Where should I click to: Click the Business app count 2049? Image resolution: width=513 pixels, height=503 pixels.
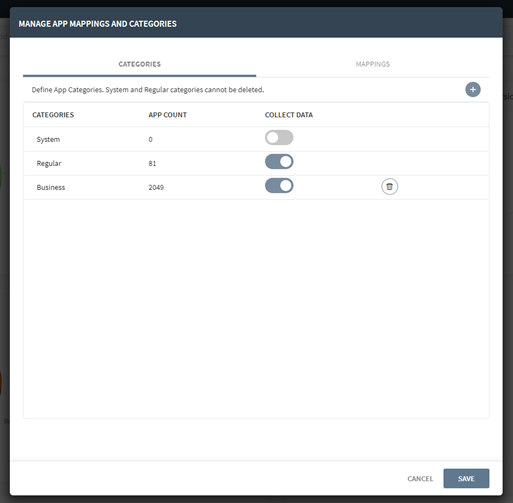pos(156,187)
